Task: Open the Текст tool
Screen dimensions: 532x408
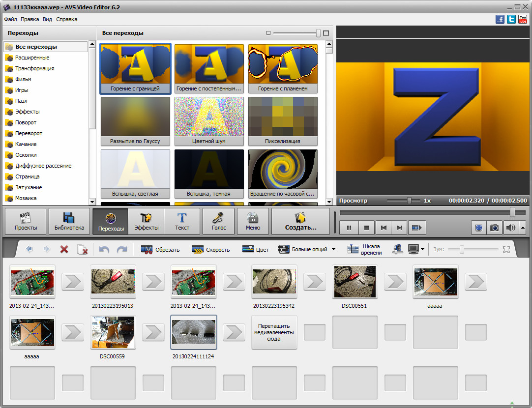Action: (182, 221)
